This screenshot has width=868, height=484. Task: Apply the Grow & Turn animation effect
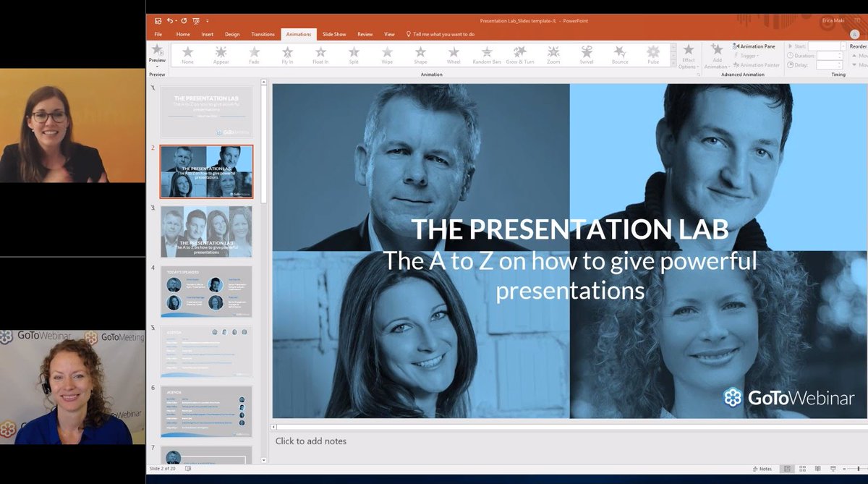click(520, 55)
